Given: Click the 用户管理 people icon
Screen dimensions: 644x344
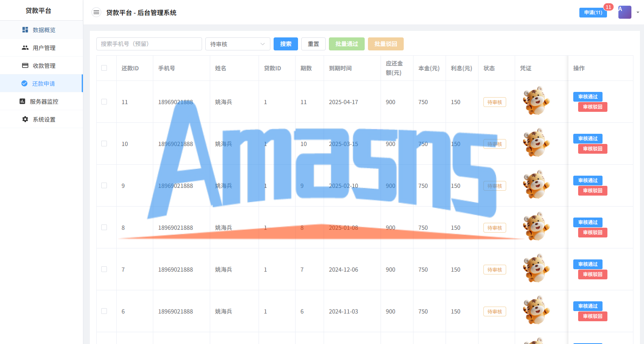Looking at the screenshot, I should 25,48.
